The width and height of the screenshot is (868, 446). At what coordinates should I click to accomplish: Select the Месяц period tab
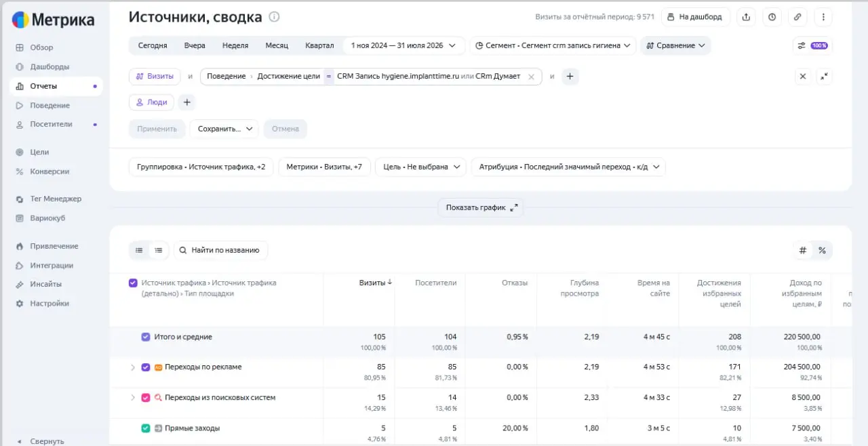(277, 45)
